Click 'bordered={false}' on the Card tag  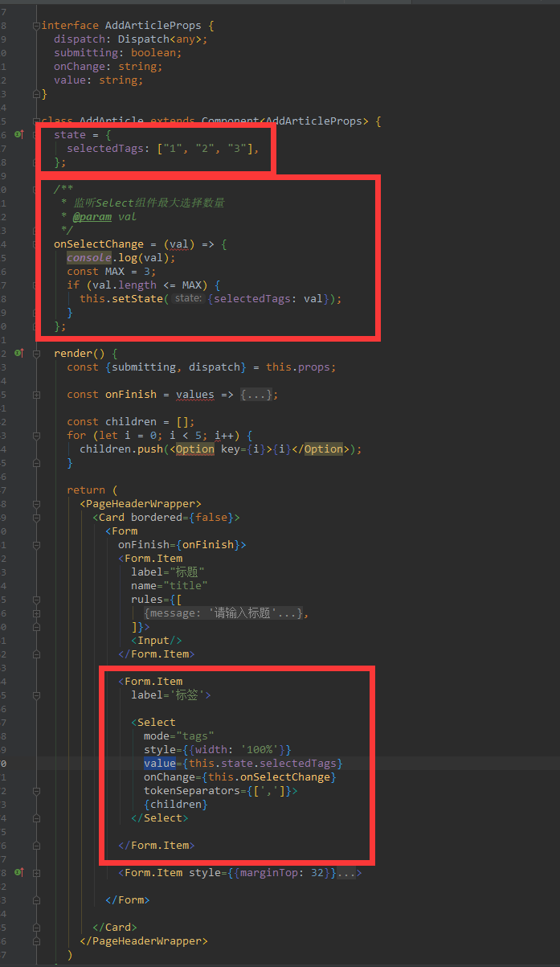[182, 517]
